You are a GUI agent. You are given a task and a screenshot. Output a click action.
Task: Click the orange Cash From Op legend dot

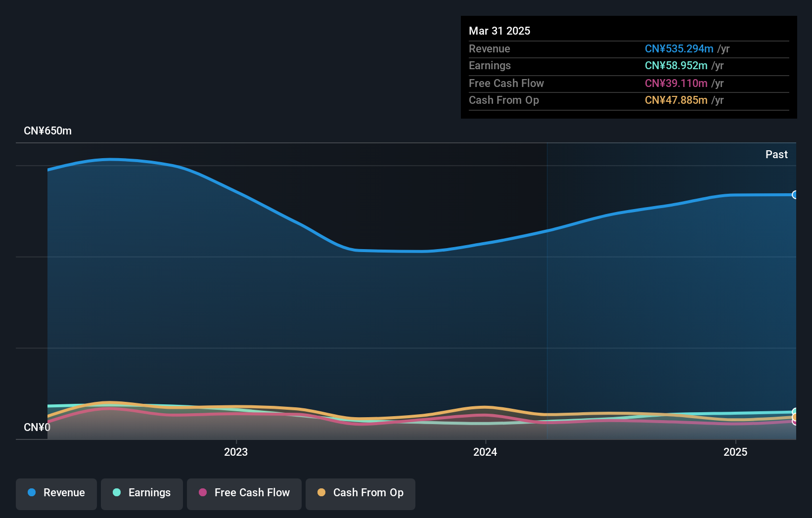(x=321, y=492)
